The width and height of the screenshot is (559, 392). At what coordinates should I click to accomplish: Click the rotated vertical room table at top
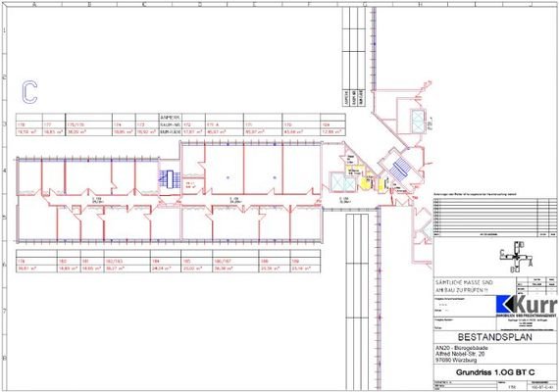[x=354, y=57]
